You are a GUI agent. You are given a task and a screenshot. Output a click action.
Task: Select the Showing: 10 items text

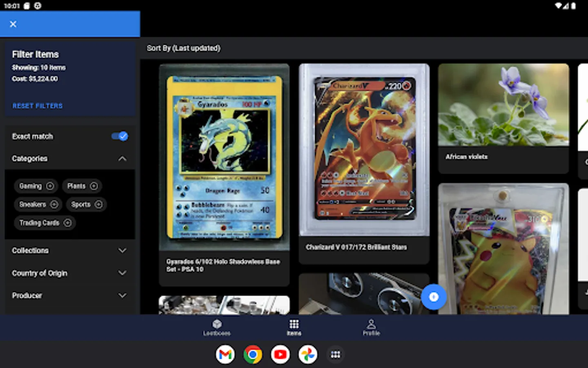click(39, 67)
